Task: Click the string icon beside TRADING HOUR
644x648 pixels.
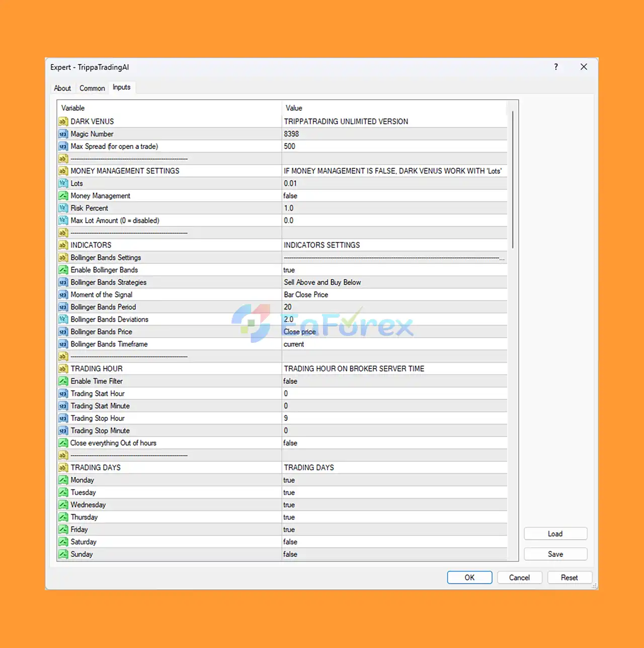Action: [63, 369]
